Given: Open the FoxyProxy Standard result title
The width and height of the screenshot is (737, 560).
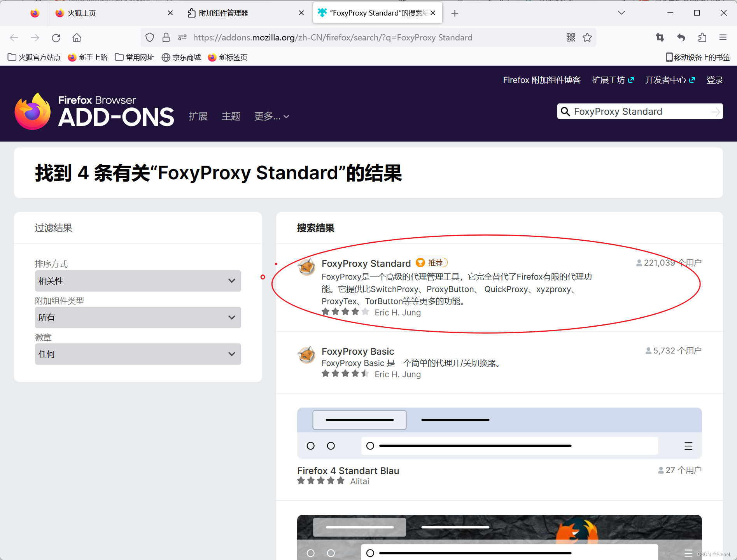Looking at the screenshot, I should 366,263.
